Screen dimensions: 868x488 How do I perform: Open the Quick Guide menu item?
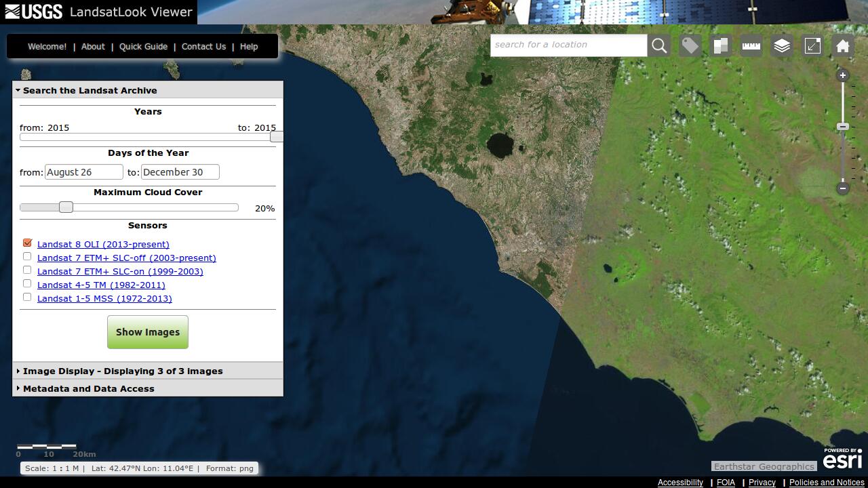point(143,47)
